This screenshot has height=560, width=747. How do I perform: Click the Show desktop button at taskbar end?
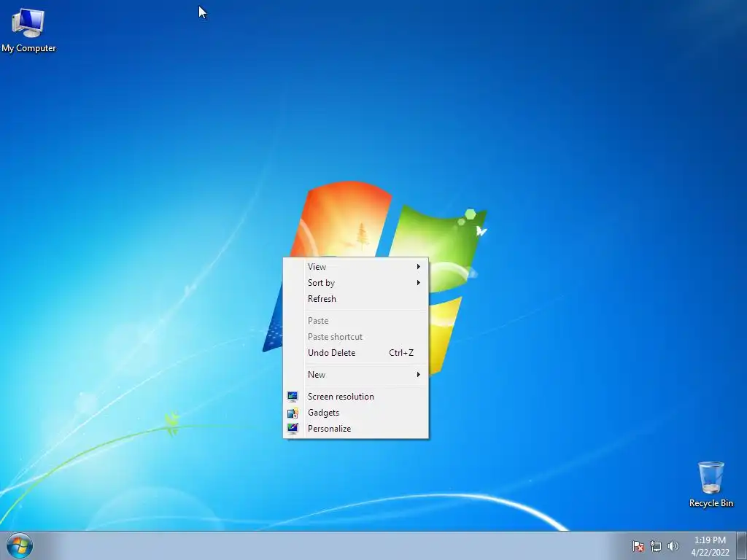[x=742, y=545]
